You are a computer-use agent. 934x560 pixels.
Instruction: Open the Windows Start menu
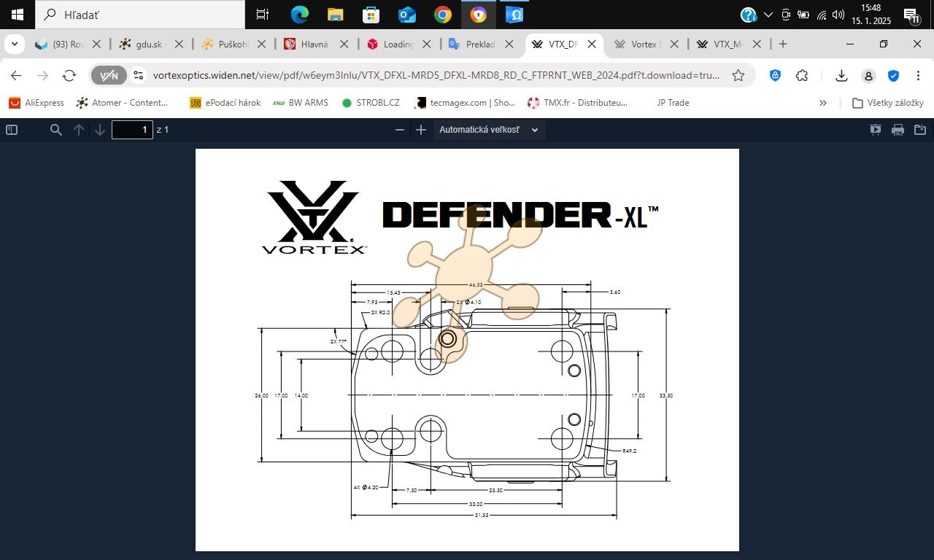click(18, 15)
